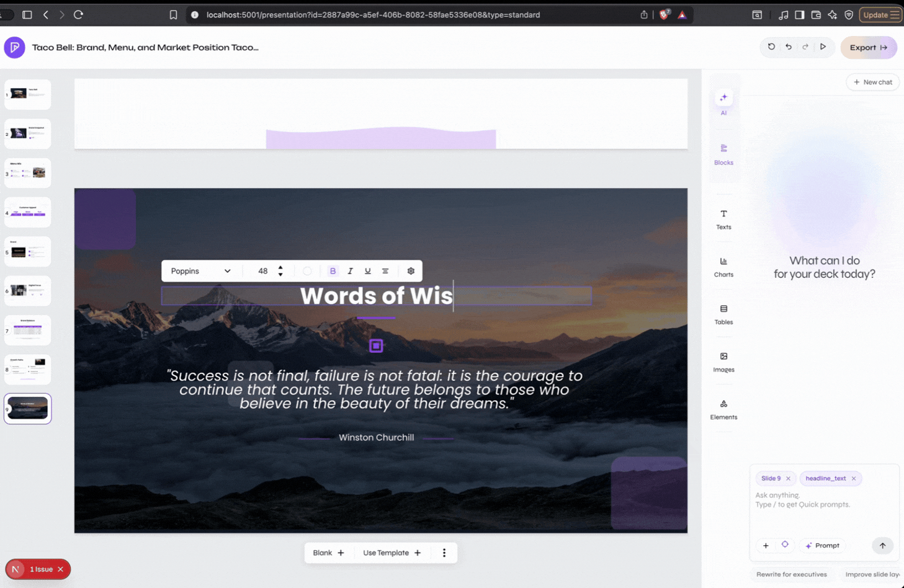The image size is (904, 588).
Task: Decrease font size with the down stepper
Action: point(280,274)
